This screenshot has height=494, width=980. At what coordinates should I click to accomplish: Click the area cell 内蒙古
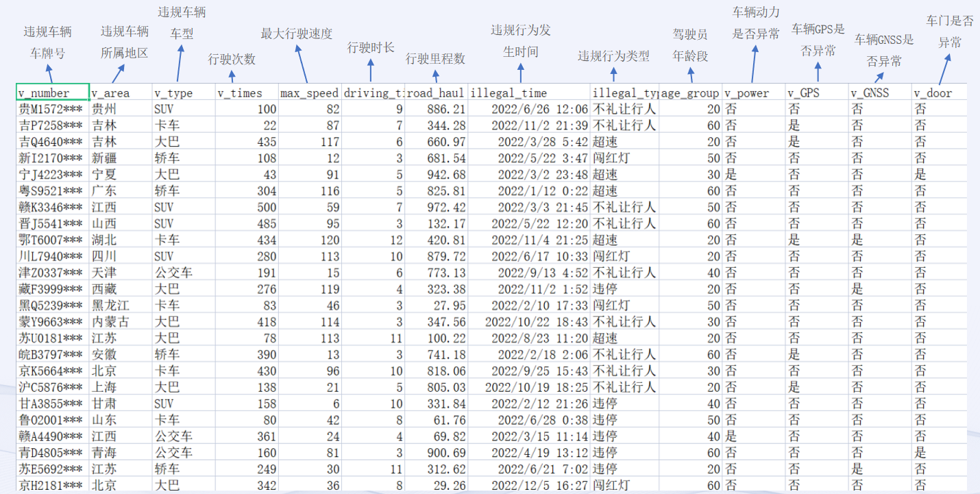[121, 322]
